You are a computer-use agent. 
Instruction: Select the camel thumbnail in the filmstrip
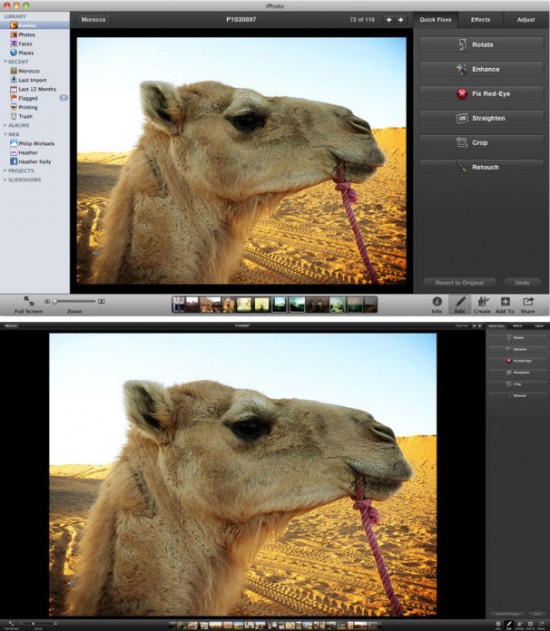[x=228, y=305]
